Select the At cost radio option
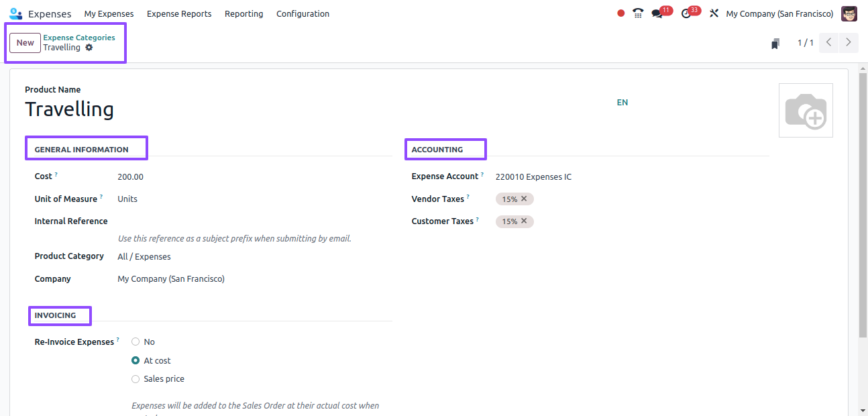The image size is (868, 416). 135,360
